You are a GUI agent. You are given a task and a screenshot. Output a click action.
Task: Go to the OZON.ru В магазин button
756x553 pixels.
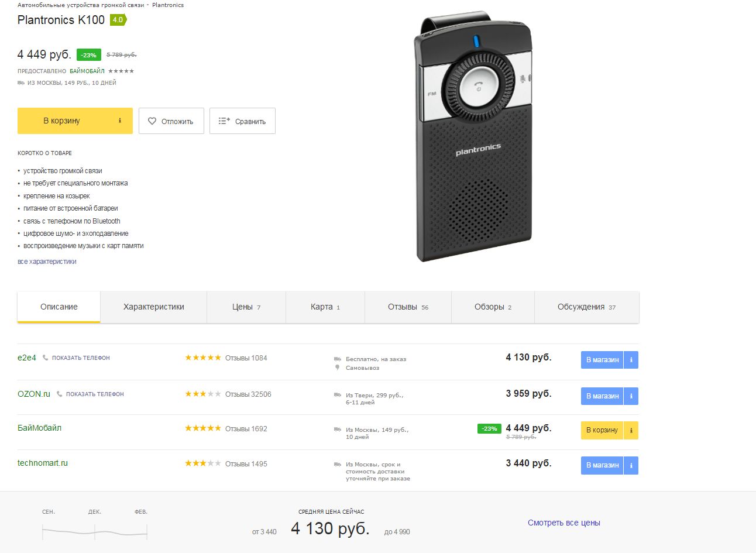pyautogui.click(x=602, y=396)
